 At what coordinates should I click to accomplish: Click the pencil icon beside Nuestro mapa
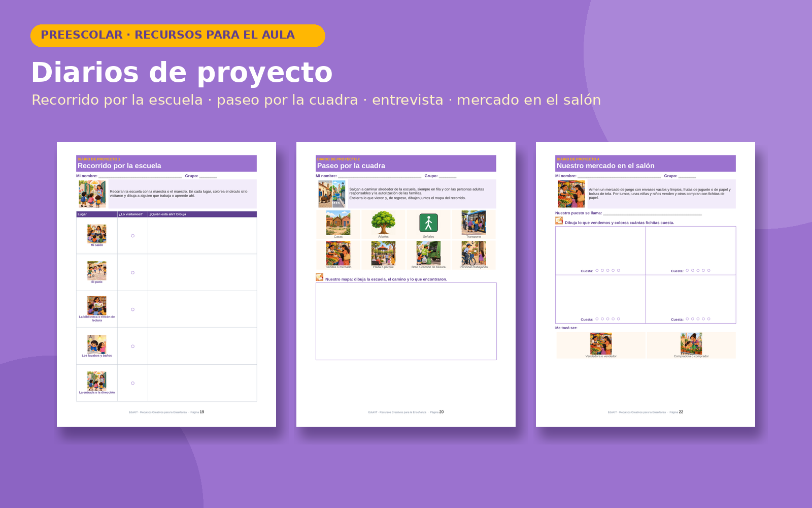[320, 277]
